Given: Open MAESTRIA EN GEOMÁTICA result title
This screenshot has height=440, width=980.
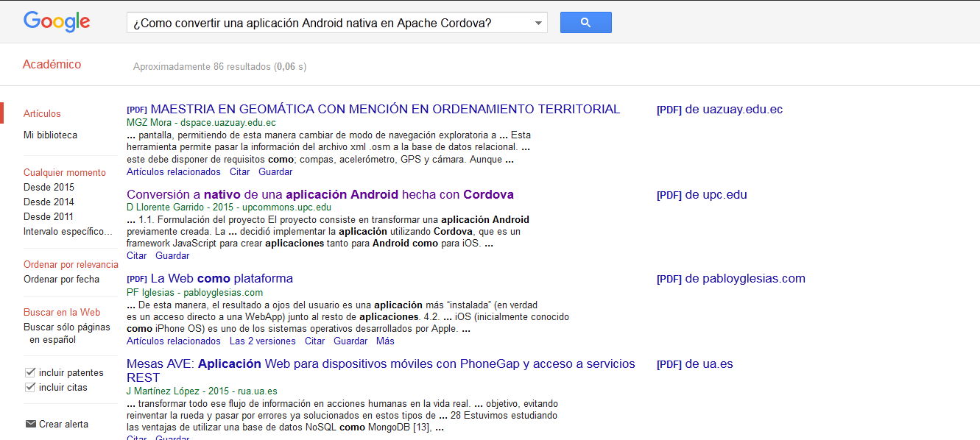Looking at the screenshot, I should [x=385, y=110].
